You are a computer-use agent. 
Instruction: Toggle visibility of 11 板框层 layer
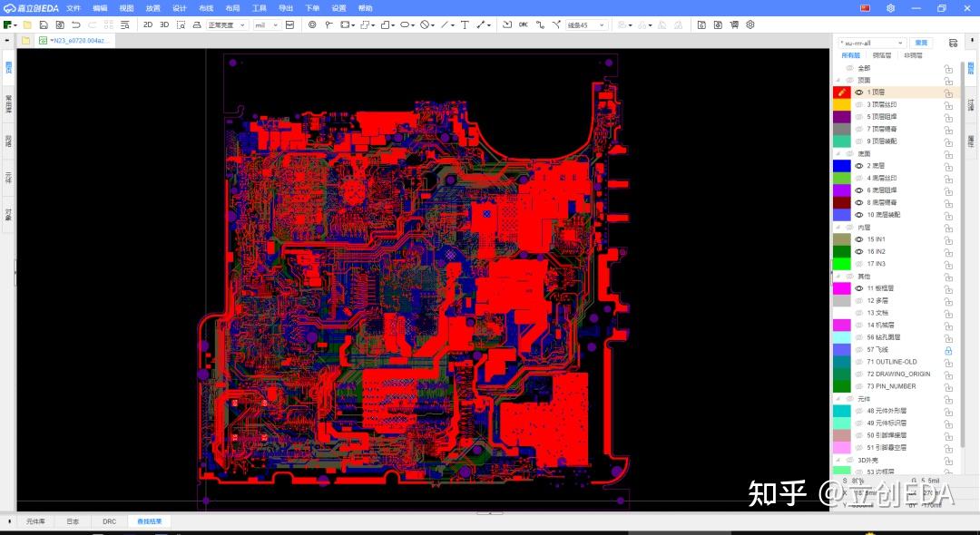[x=858, y=288]
